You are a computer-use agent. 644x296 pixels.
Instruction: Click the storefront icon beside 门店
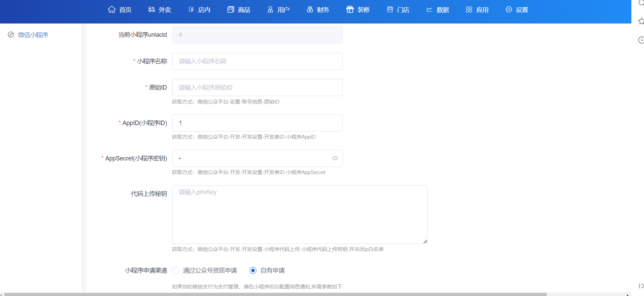click(390, 10)
